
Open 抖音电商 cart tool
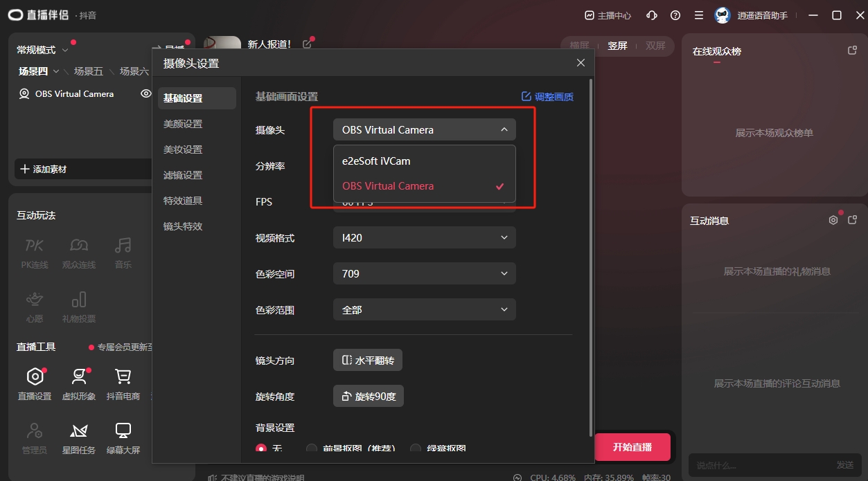123,384
